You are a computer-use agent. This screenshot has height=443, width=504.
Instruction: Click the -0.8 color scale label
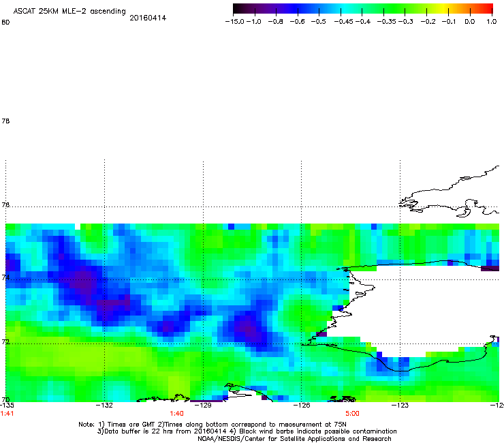click(275, 22)
